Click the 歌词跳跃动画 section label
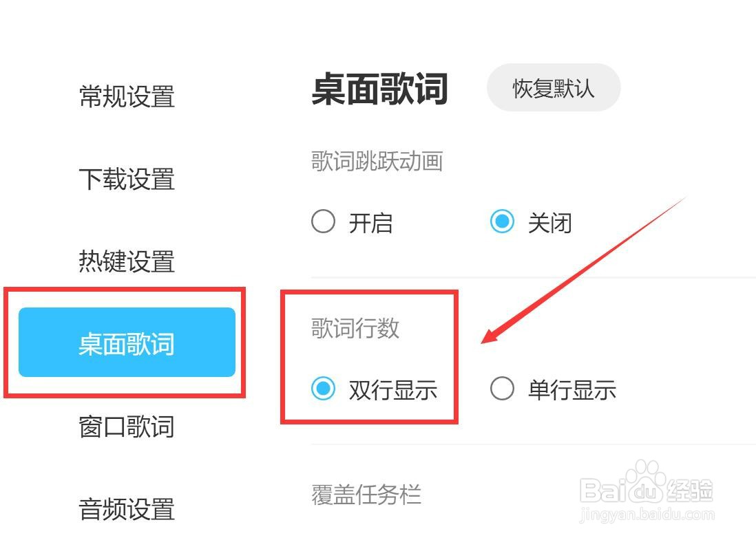The height and width of the screenshot is (540, 756). coord(377,161)
